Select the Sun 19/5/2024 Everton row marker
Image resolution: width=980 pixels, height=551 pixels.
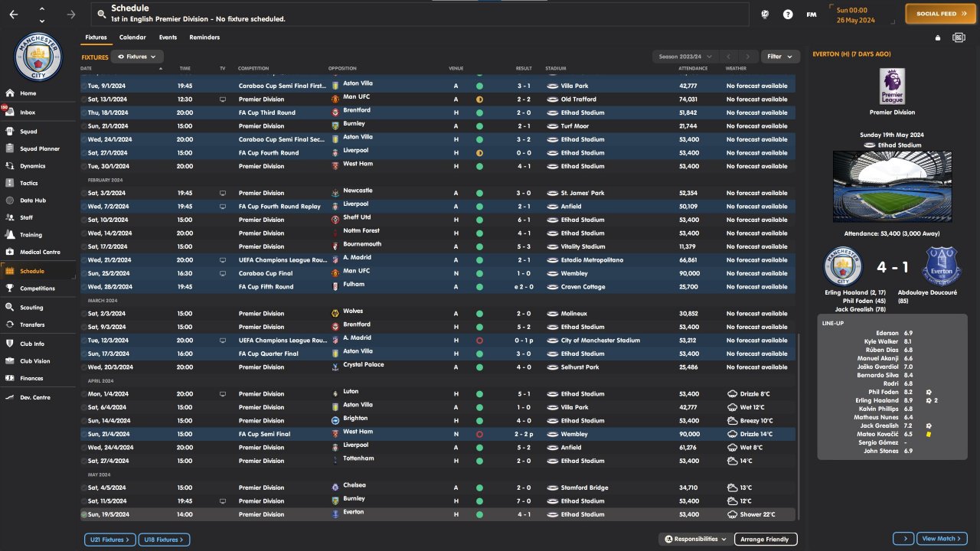[x=84, y=514]
